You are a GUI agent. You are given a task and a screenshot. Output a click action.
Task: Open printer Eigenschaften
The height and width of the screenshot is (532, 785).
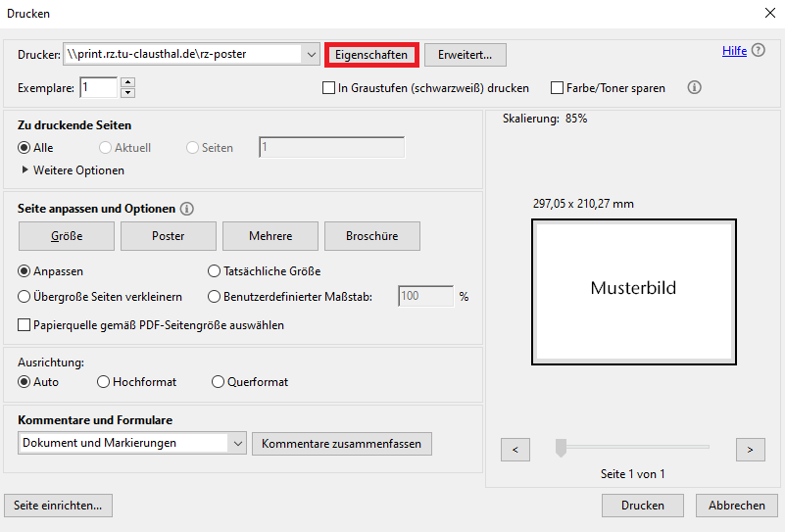pos(371,55)
